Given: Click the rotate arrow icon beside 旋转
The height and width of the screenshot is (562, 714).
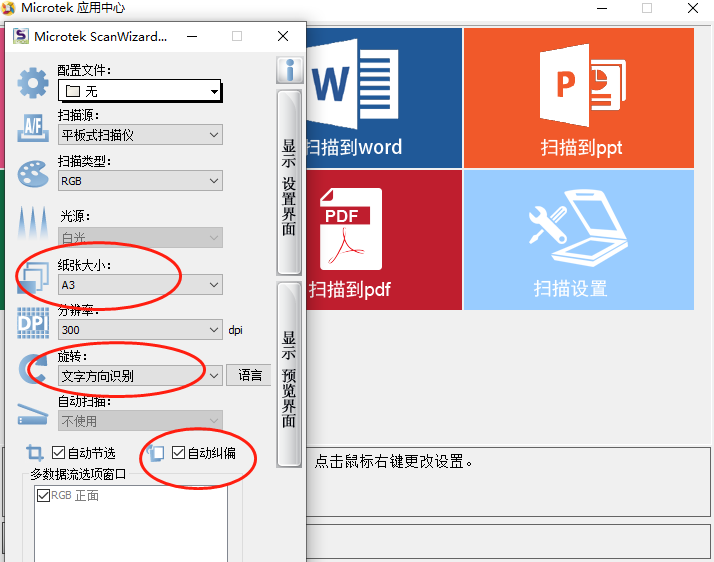Looking at the screenshot, I should pos(33,368).
